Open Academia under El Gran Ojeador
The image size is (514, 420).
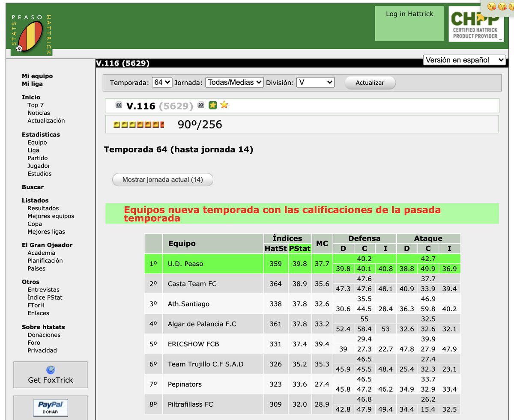pos(42,253)
